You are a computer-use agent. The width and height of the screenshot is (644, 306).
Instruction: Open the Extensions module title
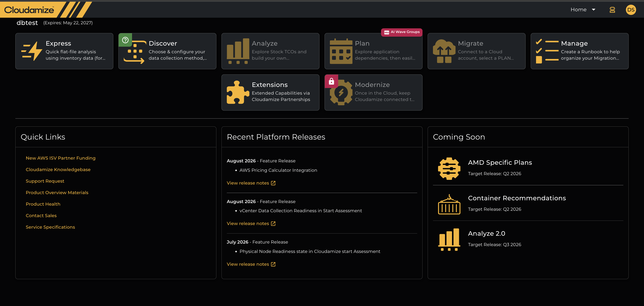point(269,85)
